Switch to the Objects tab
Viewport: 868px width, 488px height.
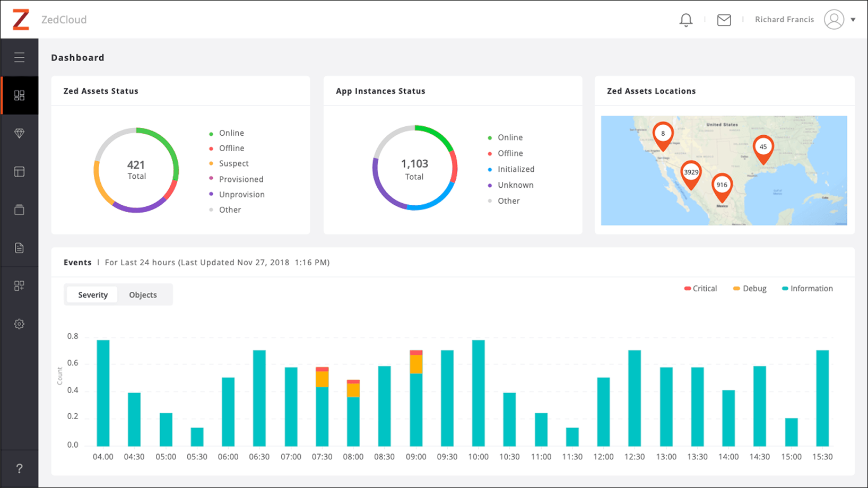143,295
